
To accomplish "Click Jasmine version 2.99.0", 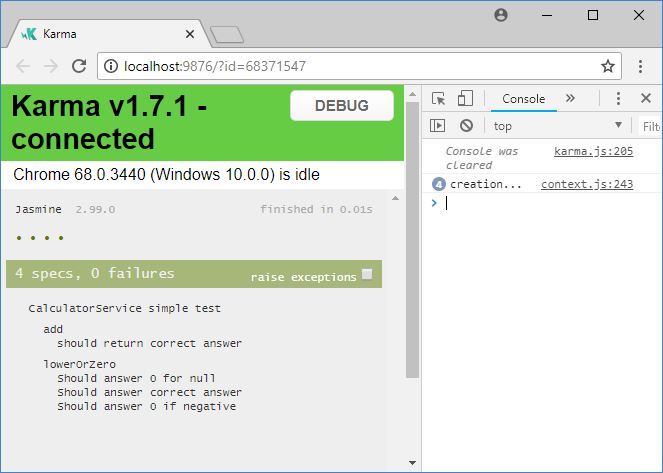I will click(95, 210).
